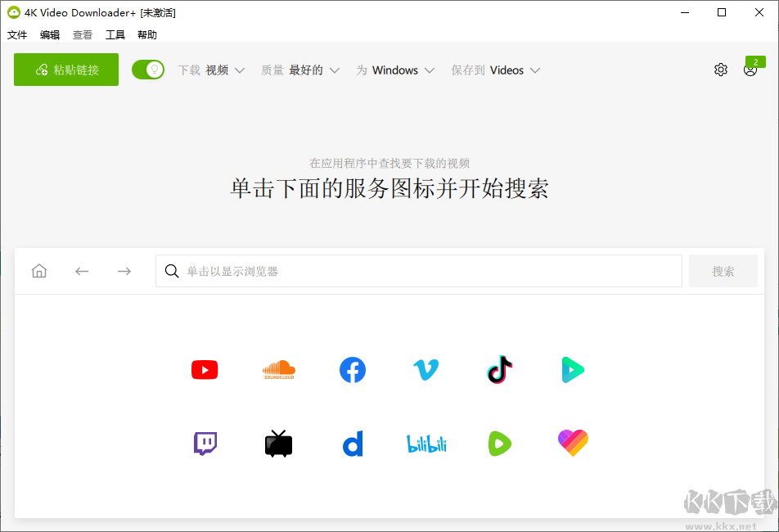Open the TikTok service icon
The width and height of the screenshot is (779, 532).
click(500, 370)
